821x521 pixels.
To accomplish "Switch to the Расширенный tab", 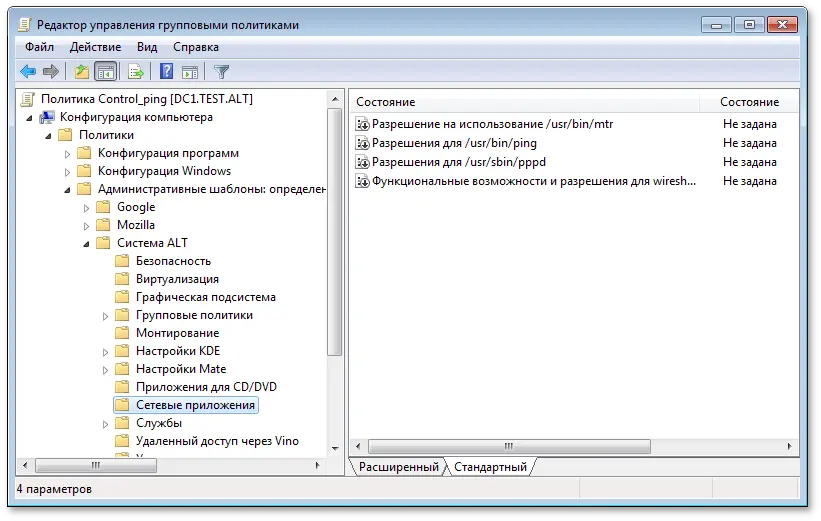I will pos(398,467).
